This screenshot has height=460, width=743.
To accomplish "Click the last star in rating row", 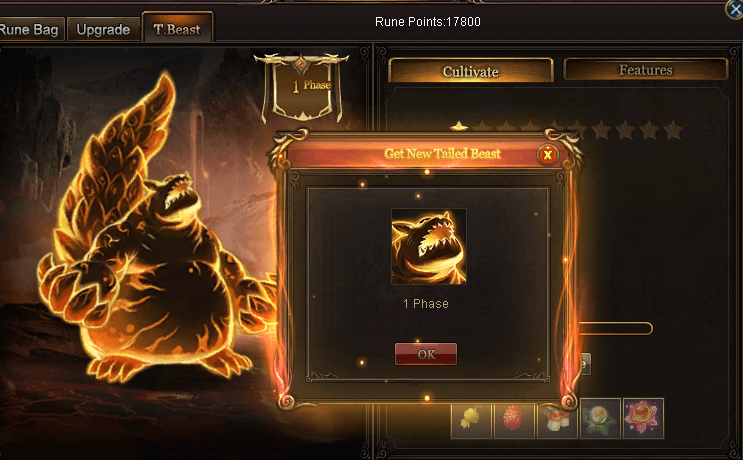I will [673, 129].
